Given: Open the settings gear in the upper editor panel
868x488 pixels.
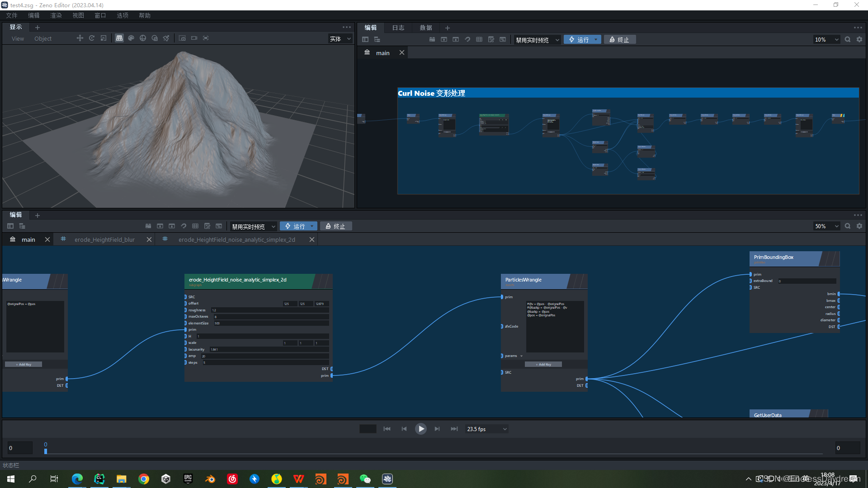Looking at the screenshot, I should (x=859, y=40).
